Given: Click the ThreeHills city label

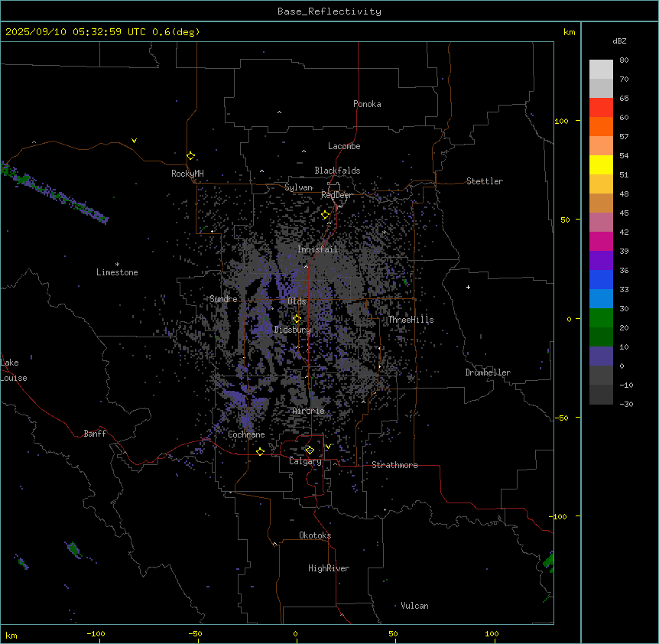Looking at the screenshot, I should tap(411, 320).
